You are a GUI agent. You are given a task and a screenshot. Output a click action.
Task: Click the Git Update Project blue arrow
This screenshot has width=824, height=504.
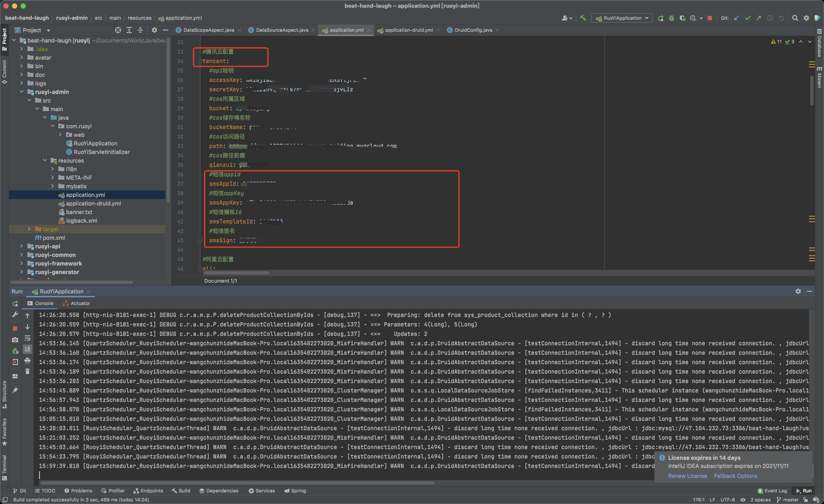tap(736, 18)
